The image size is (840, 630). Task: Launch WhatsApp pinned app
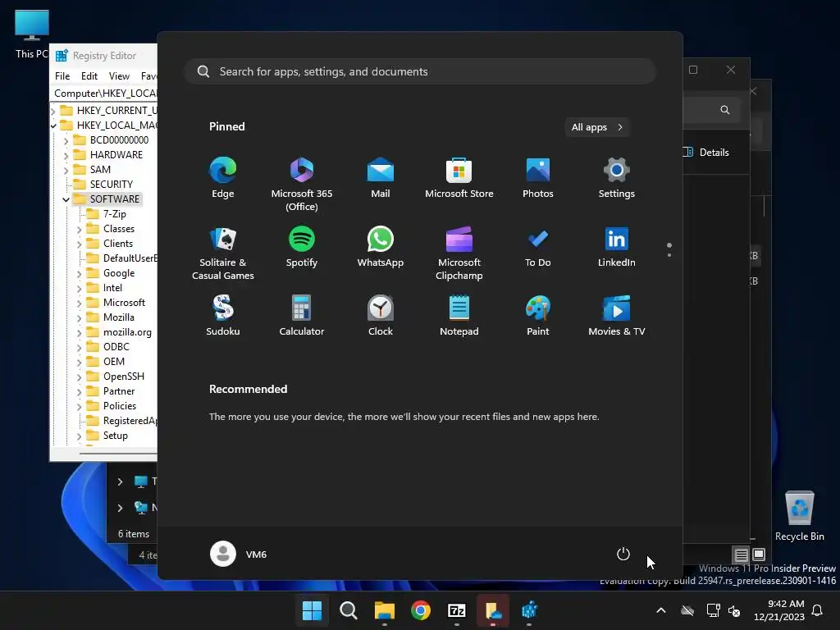tap(381, 247)
